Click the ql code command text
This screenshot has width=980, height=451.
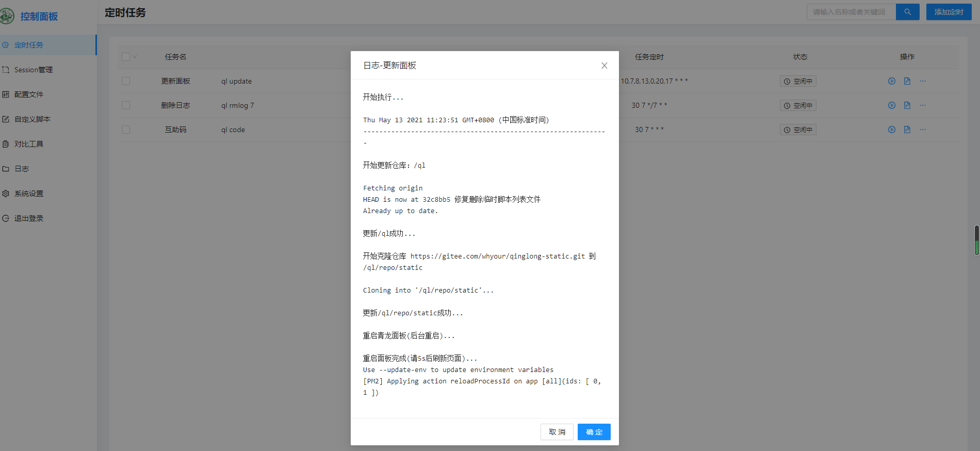[233, 130]
